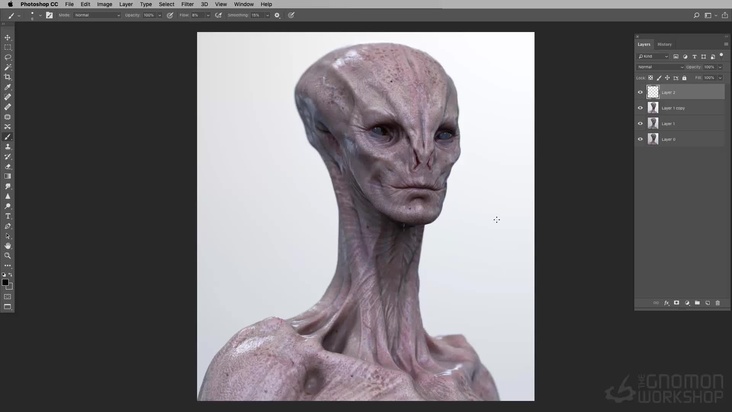The height and width of the screenshot is (412, 732).
Task: Toggle visibility of Layer 0
Action: coord(640,139)
